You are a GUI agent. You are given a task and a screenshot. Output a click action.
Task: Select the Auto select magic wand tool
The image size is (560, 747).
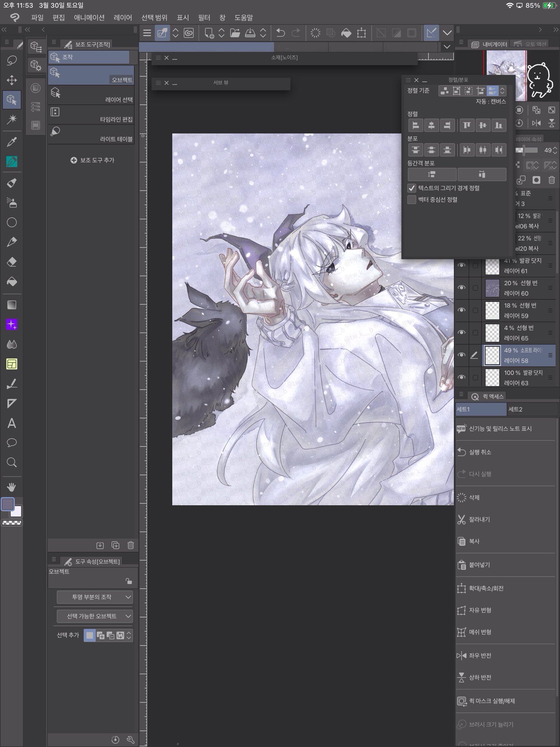click(12, 119)
